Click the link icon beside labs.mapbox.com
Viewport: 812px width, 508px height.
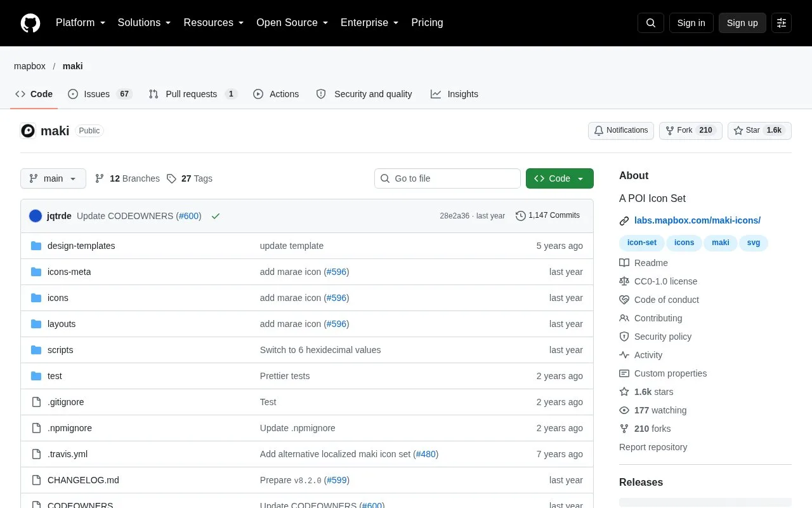(x=624, y=221)
